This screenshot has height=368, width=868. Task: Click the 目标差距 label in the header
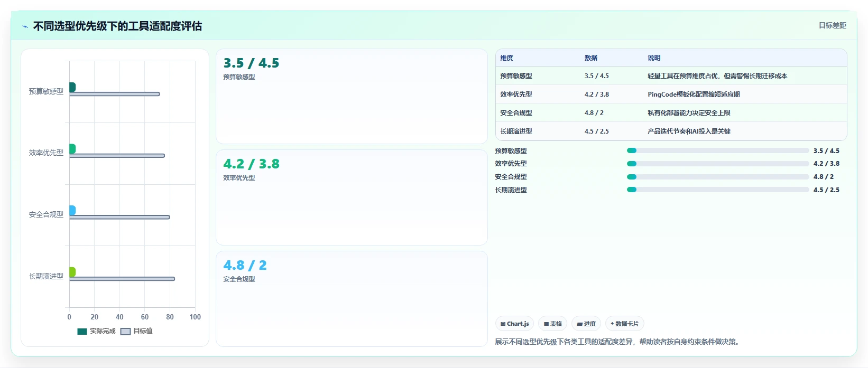tap(832, 25)
